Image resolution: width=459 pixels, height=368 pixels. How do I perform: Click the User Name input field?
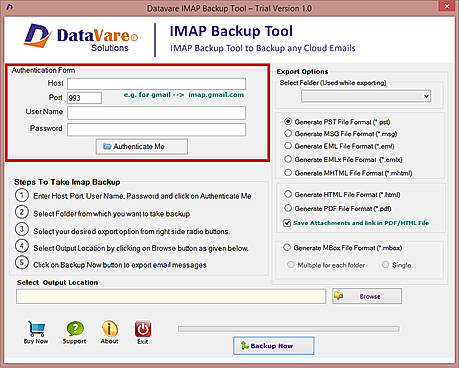tap(156, 113)
